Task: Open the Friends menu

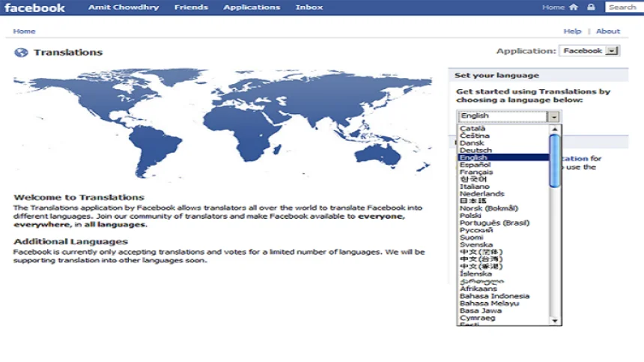Action: (191, 7)
